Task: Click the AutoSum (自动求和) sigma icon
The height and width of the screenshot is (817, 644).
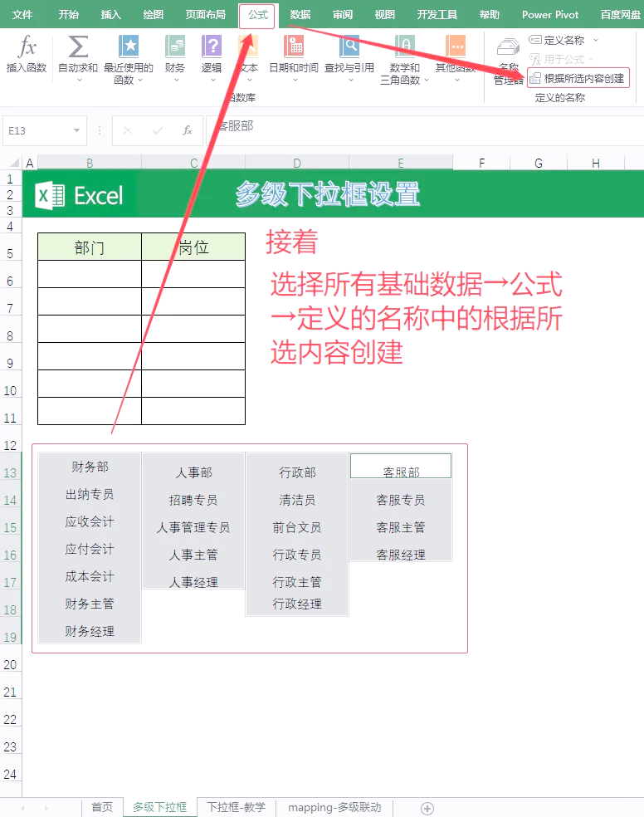Action: coord(78,46)
